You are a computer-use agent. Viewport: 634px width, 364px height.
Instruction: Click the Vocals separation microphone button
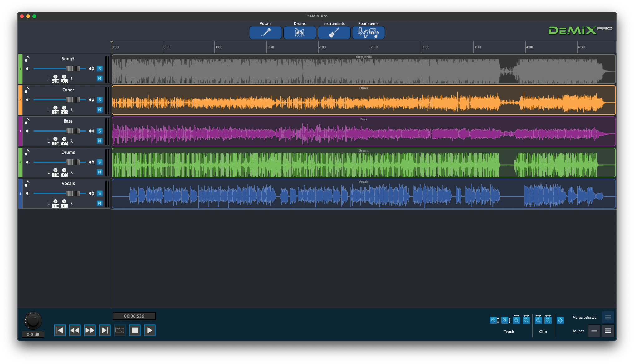(265, 32)
